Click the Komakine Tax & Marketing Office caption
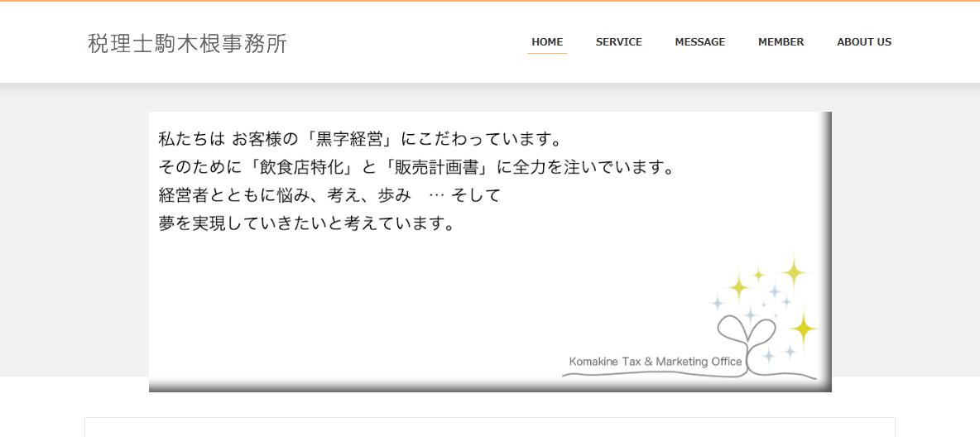This screenshot has height=437, width=980. (x=656, y=362)
